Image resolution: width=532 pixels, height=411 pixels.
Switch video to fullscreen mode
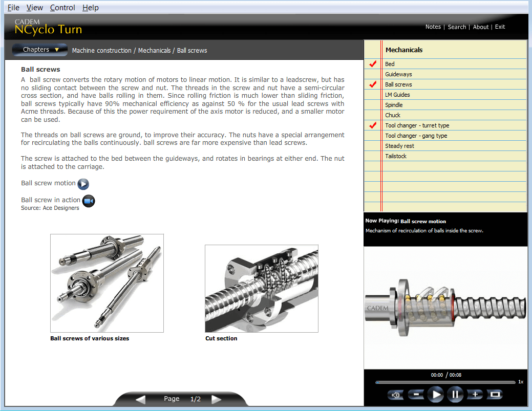(x=495, y=395)
